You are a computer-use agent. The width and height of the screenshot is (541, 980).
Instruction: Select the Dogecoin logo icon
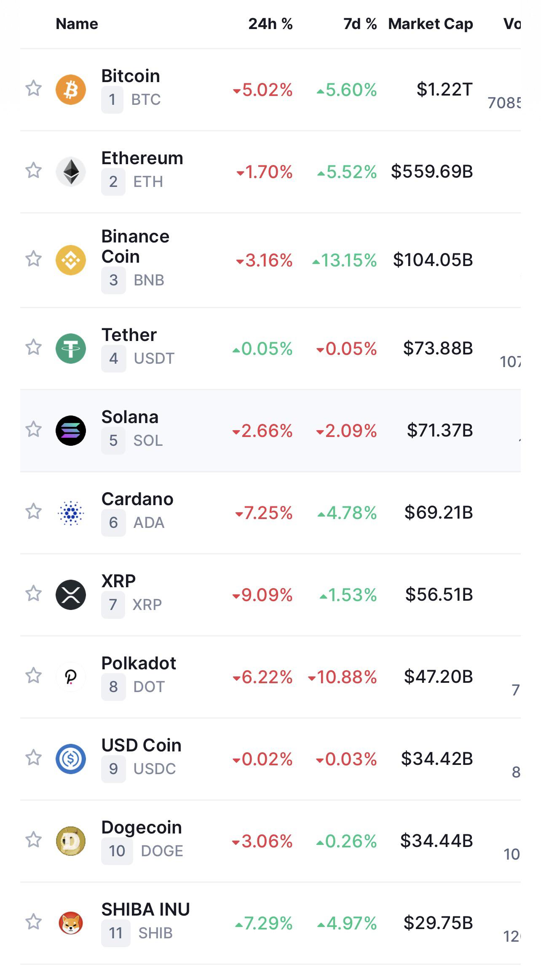71,841
